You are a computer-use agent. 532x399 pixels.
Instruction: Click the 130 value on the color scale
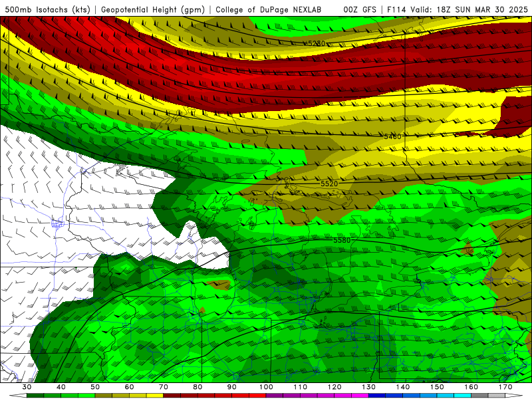369,387
